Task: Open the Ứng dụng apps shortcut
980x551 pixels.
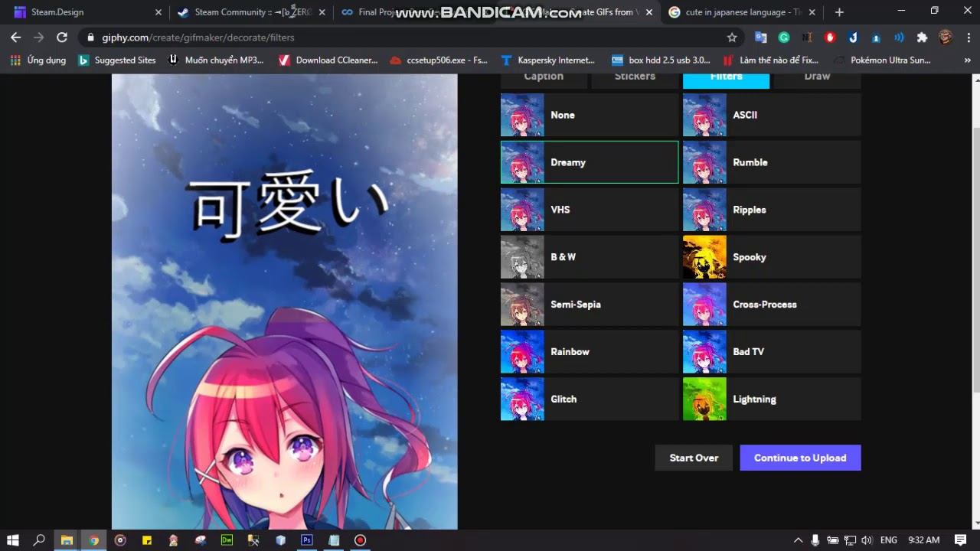Action: [38, 60]
